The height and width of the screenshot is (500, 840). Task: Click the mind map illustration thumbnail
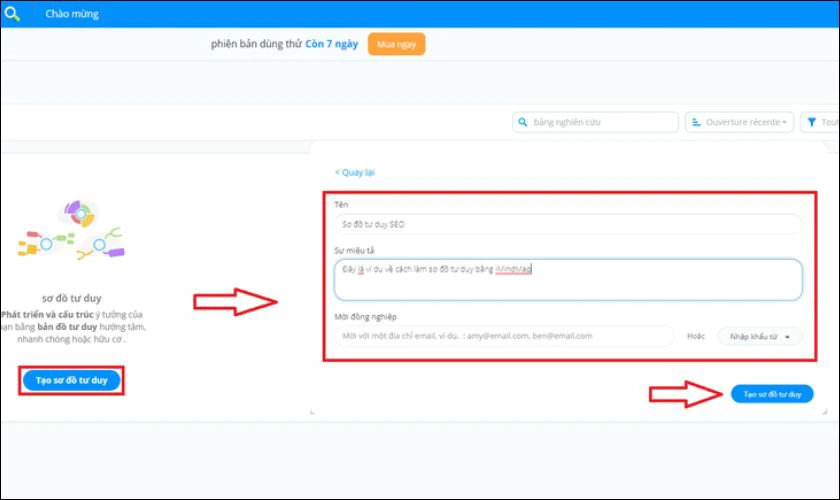coord(71,229)
